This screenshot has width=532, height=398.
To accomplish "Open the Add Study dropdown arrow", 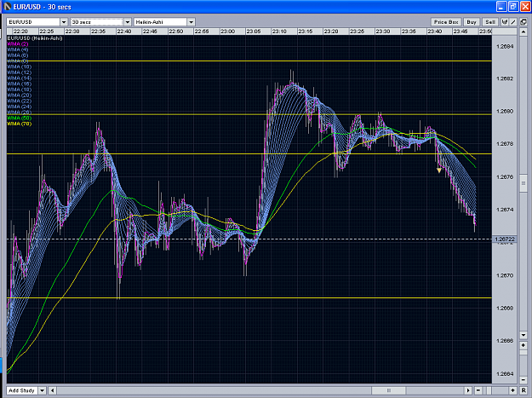I will point(42,390).
